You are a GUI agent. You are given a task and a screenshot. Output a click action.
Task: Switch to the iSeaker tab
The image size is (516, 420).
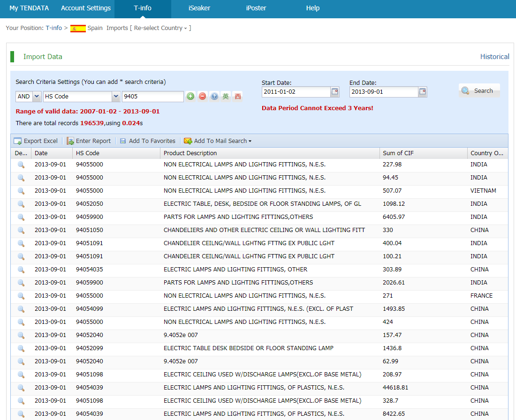coord(199,8)
